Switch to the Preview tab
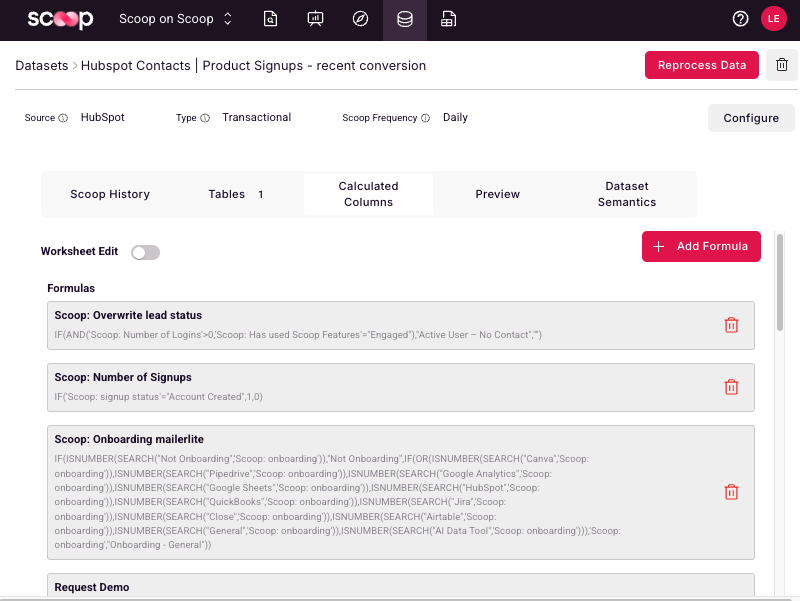 click(x=497, y=194)
